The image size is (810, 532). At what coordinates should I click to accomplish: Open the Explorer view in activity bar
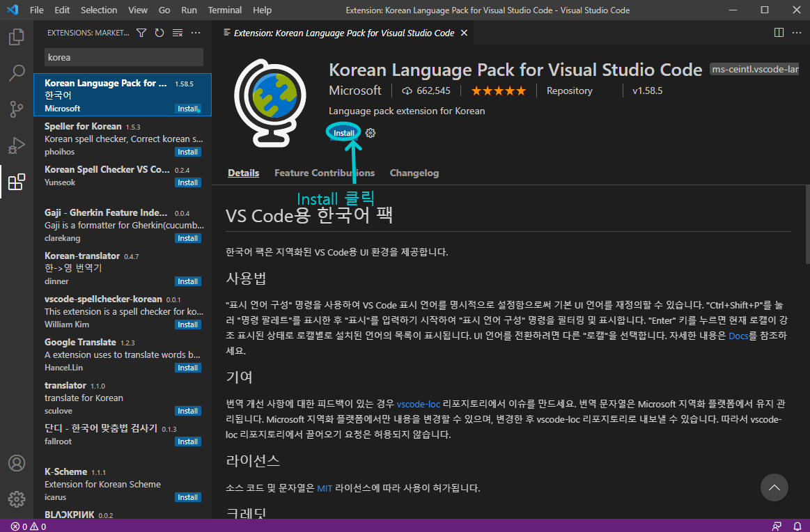click(x=17, y=37)
